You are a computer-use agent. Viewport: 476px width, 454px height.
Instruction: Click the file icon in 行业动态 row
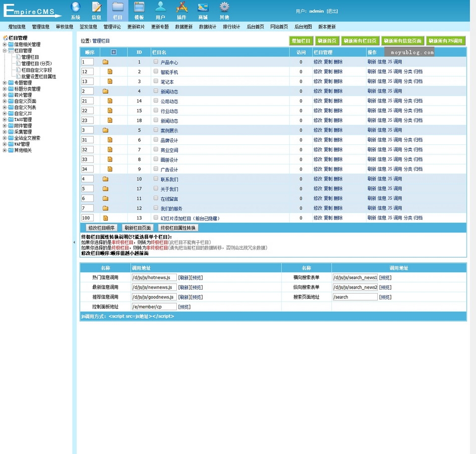110,111
